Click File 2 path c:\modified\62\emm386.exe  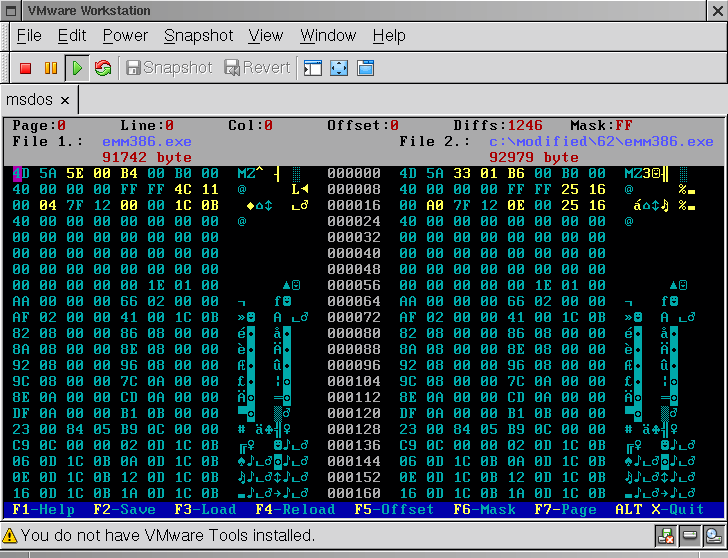click(601, 141)
